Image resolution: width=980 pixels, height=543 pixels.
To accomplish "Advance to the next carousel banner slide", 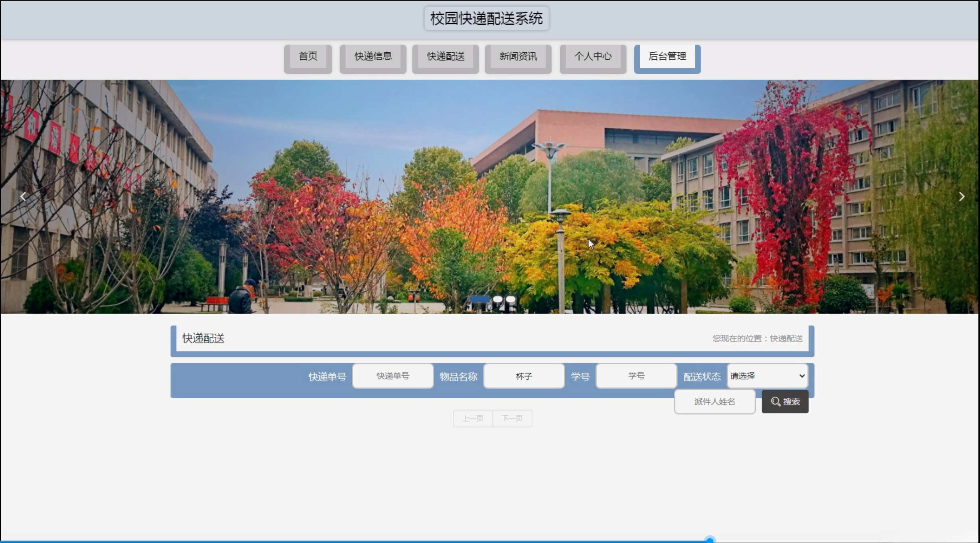I will (962, 196).
